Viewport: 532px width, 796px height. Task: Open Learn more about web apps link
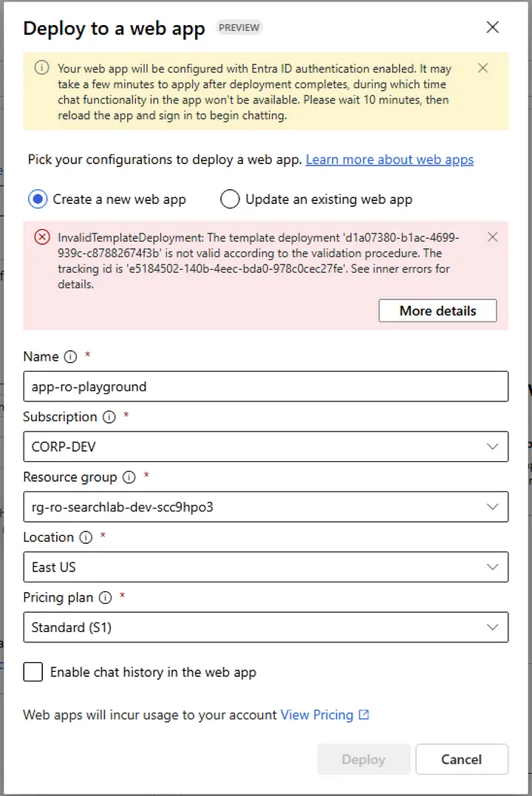click(x=389, y=160)
